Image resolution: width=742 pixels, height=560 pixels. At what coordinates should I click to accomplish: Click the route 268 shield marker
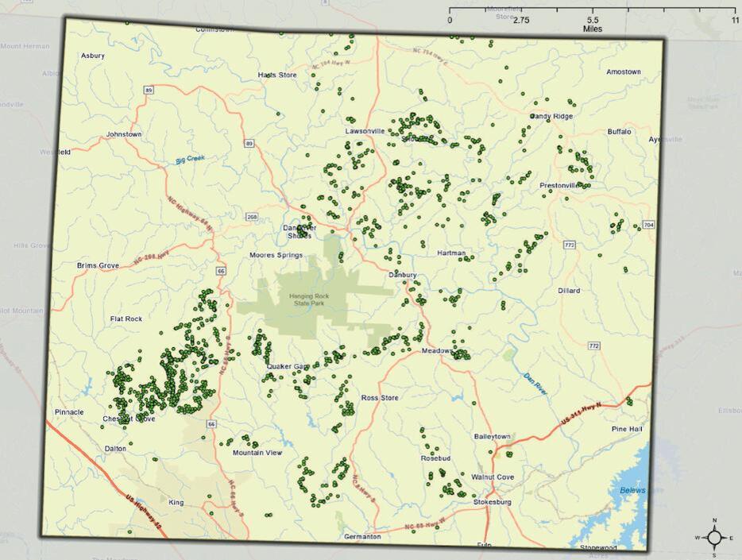point(252,217)
